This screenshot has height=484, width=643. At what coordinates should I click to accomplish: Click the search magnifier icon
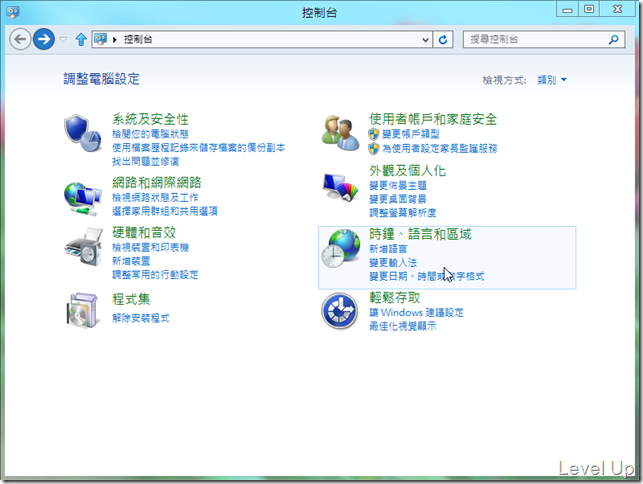(613, 39)
